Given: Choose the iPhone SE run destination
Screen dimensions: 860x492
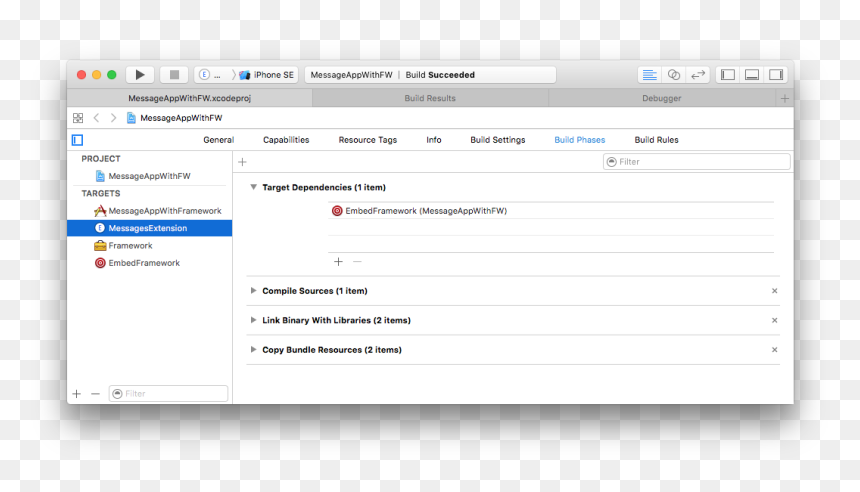Looking at the screenshot, I should (x=268, y=75).
